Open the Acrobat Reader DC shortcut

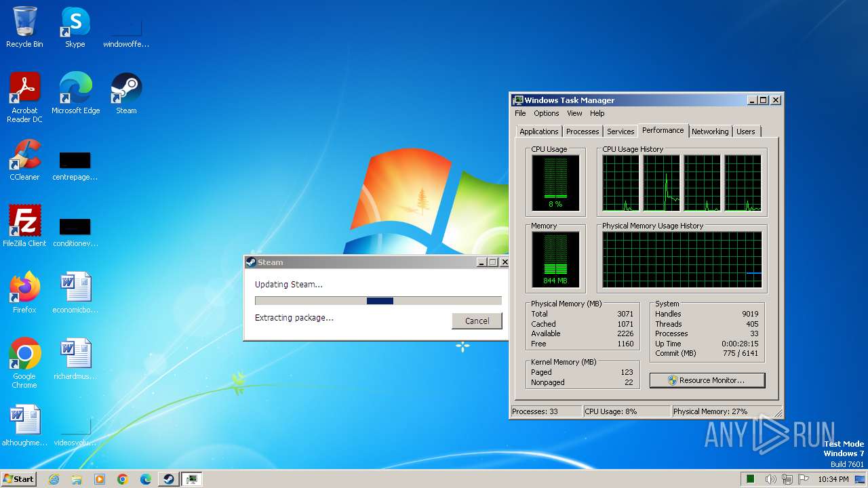click(24, 98)
